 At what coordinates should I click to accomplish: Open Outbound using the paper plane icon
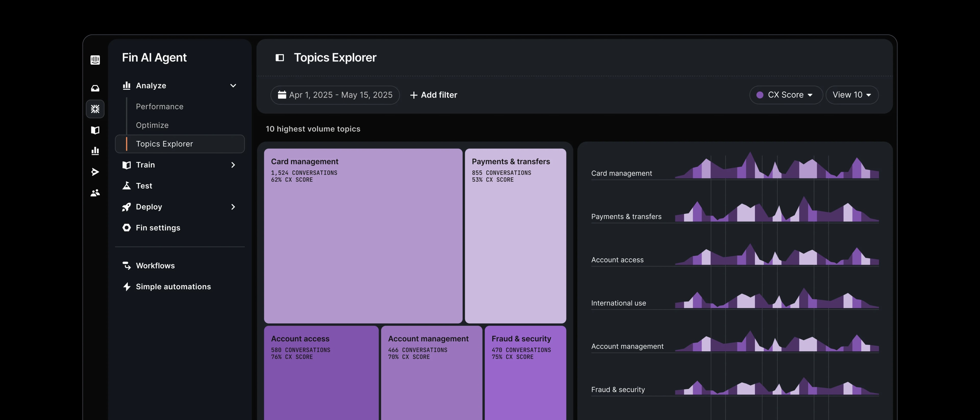coord(95,172)
